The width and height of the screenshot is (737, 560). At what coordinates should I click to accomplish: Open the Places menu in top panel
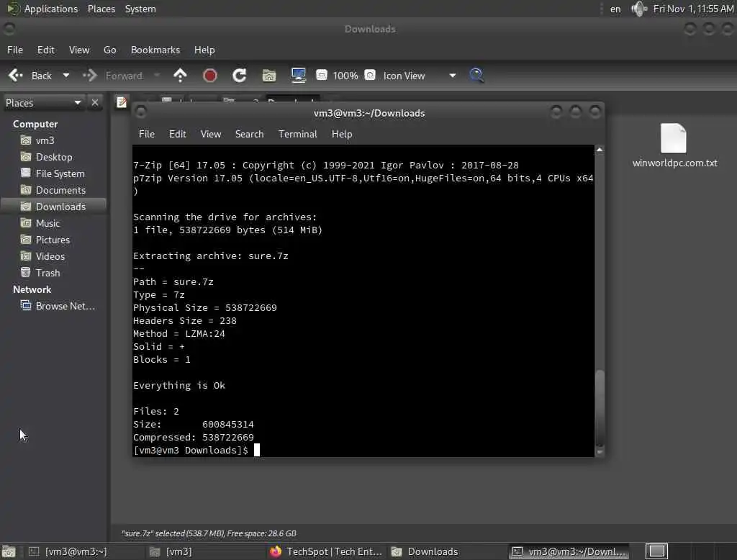[101, 9]
